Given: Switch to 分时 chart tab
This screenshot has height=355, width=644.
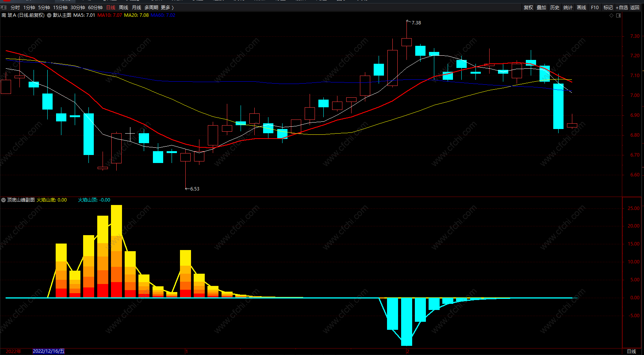Looking at the screenshot, I should point(15,8).
